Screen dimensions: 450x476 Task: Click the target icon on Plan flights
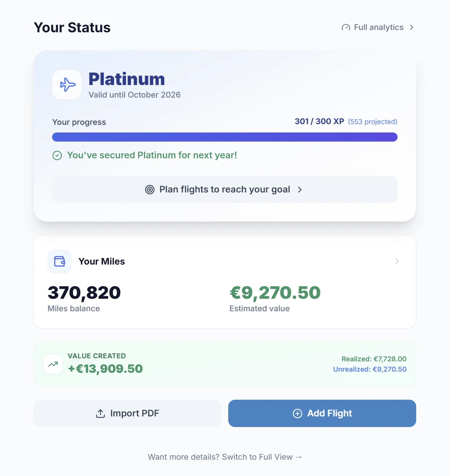(150, 190)
